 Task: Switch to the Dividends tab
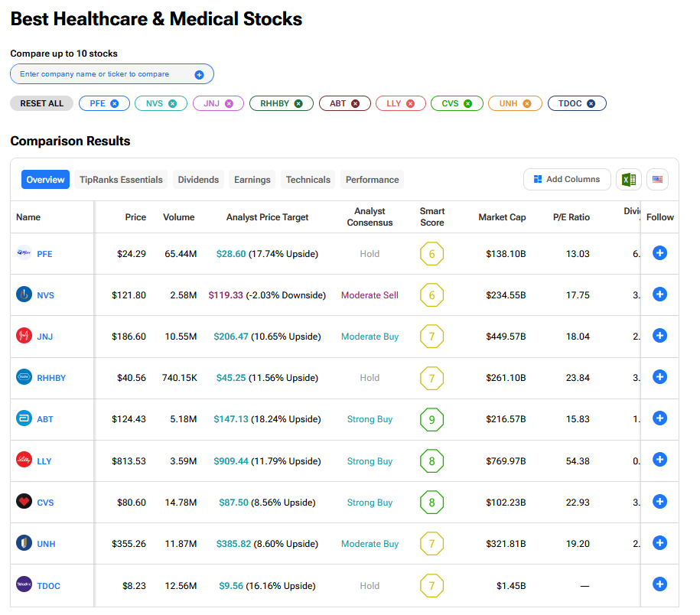click(x=198, y=180)
